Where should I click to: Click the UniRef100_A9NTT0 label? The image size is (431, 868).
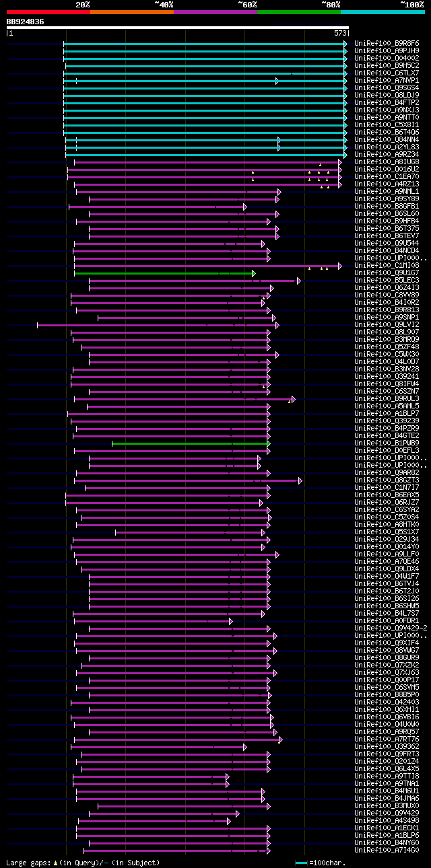(x=387, y=118)
